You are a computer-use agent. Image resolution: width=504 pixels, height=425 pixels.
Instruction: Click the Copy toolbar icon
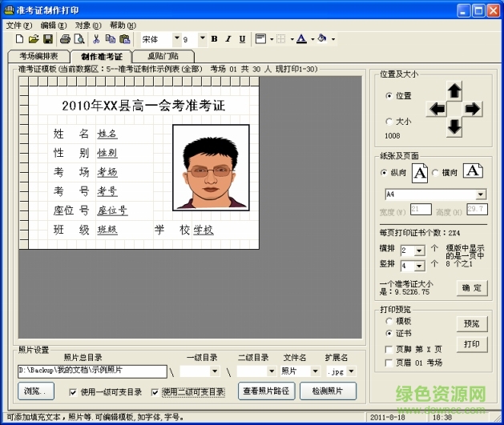point(111,39)
